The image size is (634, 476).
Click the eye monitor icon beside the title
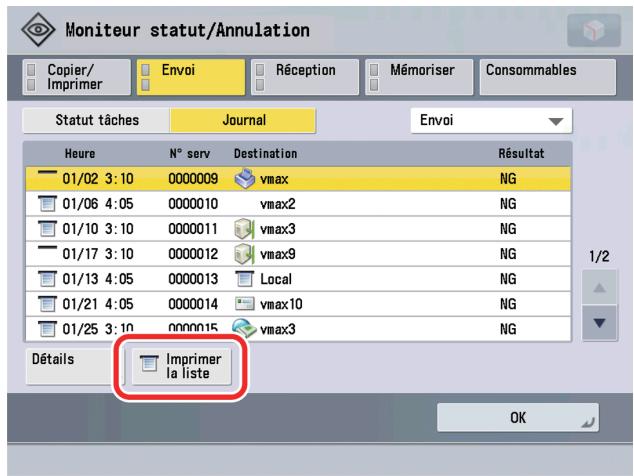pyautogui.click(x=38, y=29)
